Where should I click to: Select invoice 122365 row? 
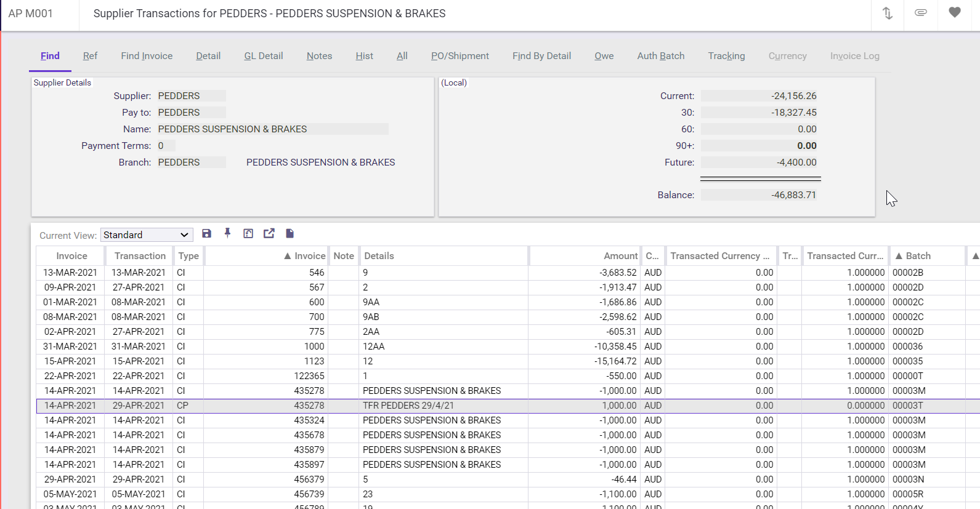pyautogui.click(x=508, y=376)
